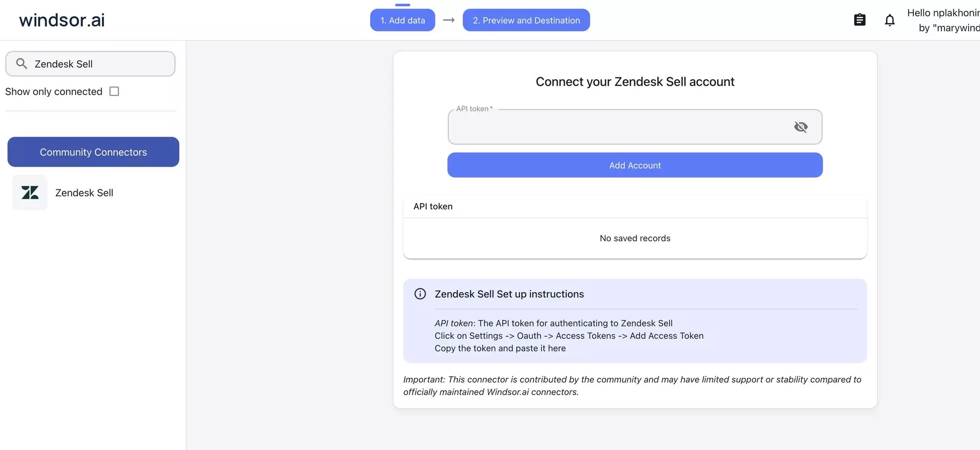The width and height of the screenshot is (980, 450).
Task: Collapse the API token records list
Action: (433, 206)
